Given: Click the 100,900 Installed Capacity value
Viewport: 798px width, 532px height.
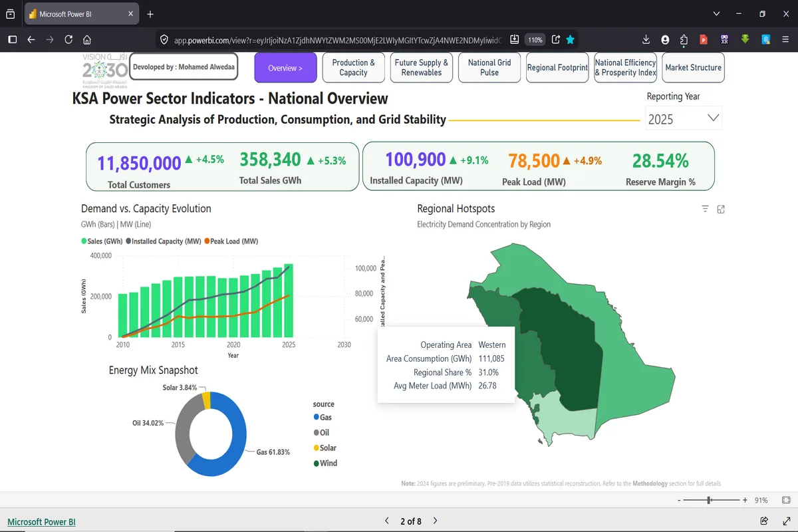Looking at the screenshot, I should pyautogui.click(x=416, y=160).
